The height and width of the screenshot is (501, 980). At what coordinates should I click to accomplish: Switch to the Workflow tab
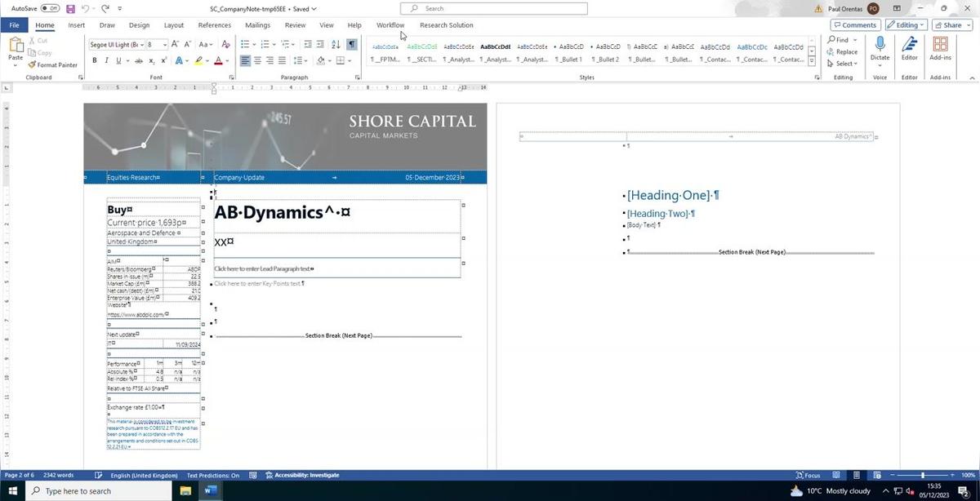coord(390,25)
